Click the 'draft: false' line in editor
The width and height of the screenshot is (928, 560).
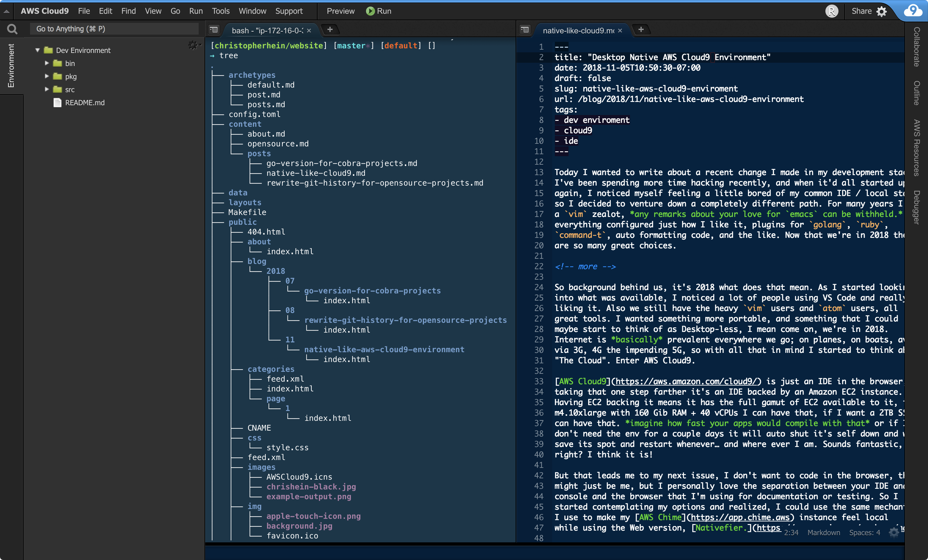583,78
